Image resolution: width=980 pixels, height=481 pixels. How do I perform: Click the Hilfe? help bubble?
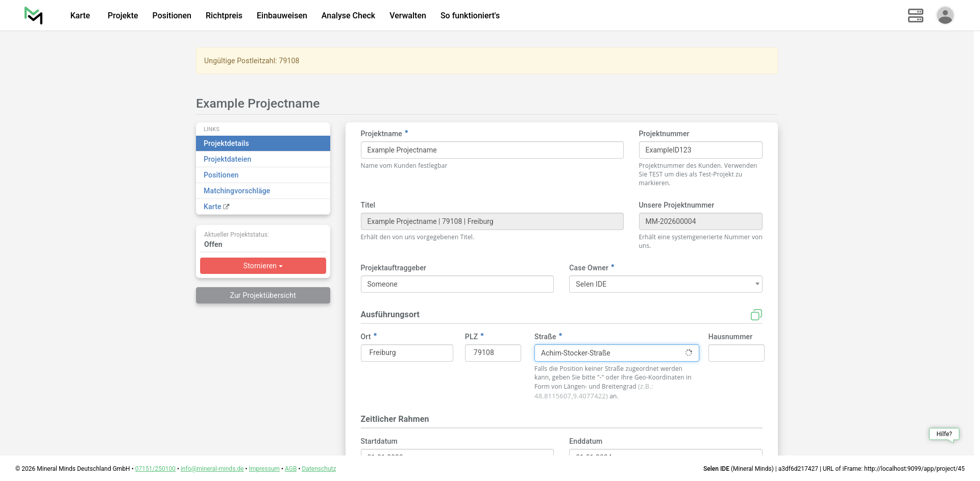944,434
